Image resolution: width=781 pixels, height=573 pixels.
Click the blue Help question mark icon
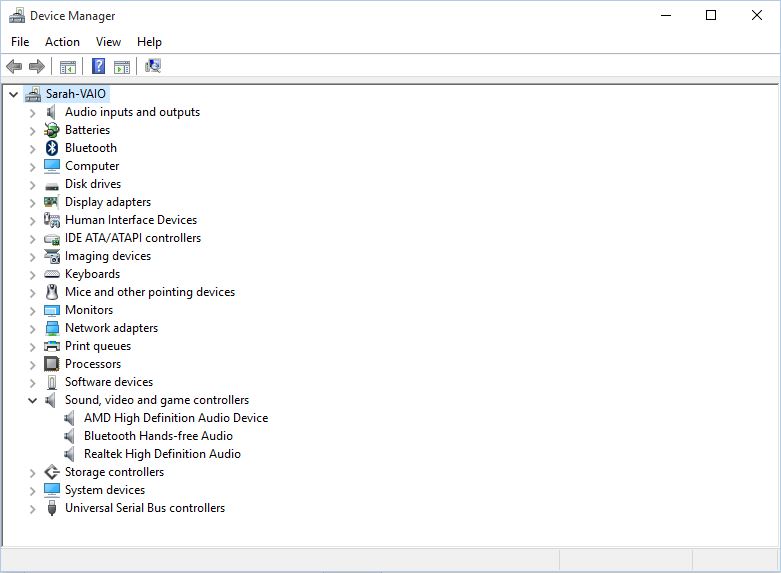coord(98,66)
